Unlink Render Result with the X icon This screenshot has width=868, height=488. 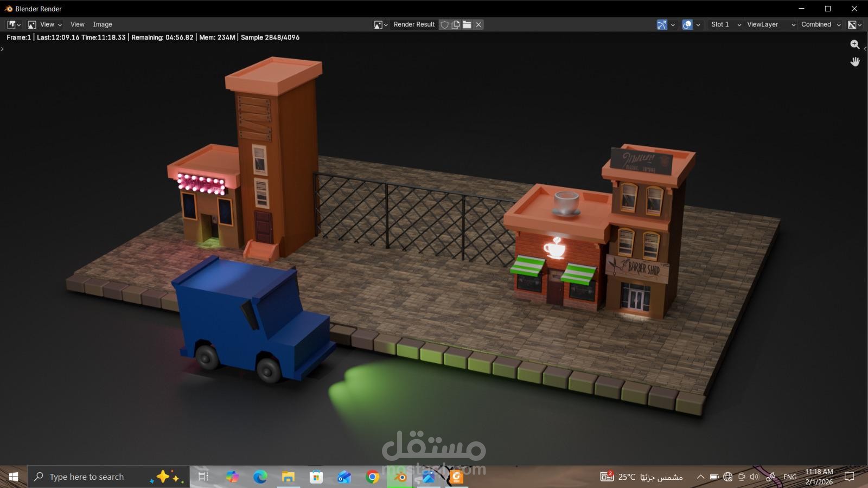(x=478, y=24)
